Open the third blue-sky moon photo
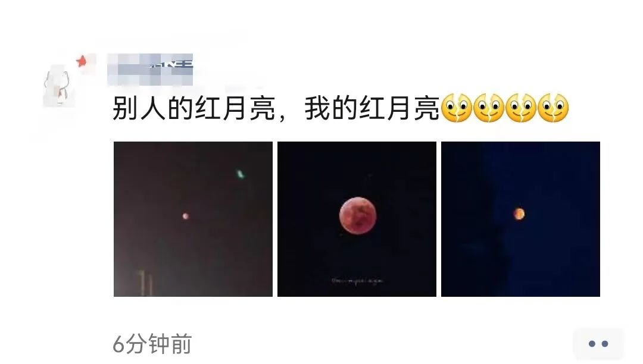 click(520, 219)
